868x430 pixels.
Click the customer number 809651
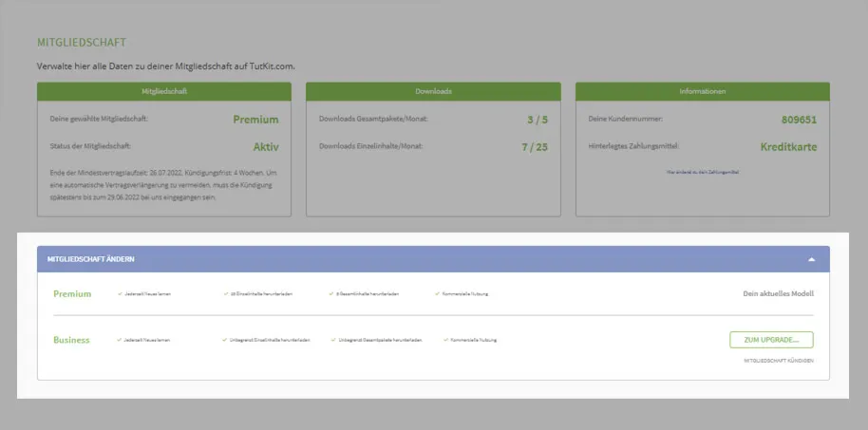coord(799,120)
